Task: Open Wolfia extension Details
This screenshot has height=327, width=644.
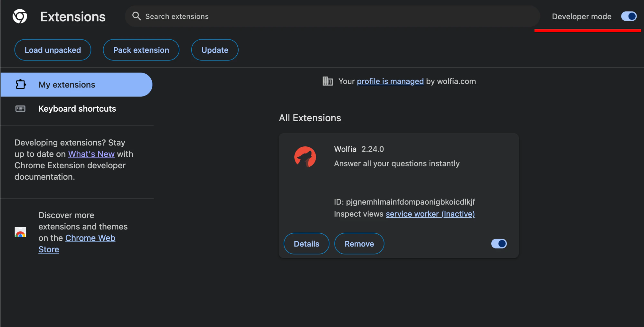Action: tap(307, 244)
